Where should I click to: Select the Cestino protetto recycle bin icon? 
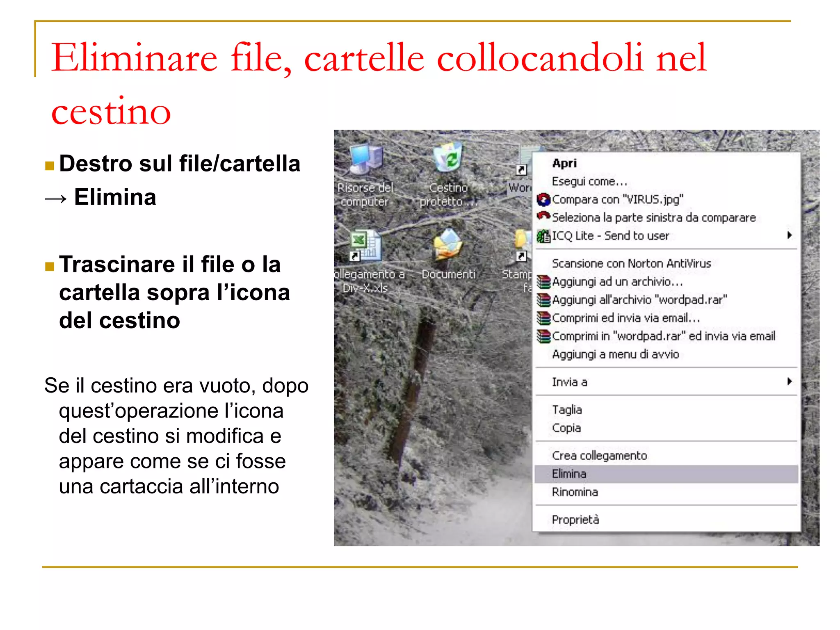point(448,157)
